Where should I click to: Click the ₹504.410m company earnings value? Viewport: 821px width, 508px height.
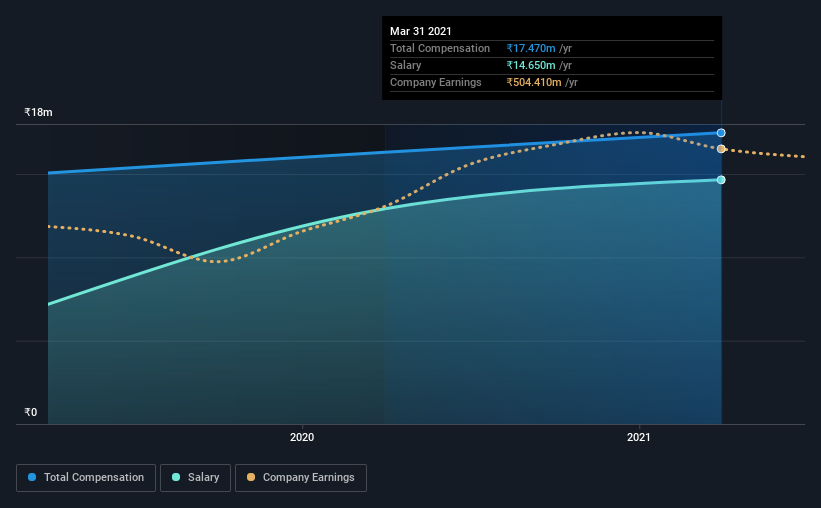point(534,83)
